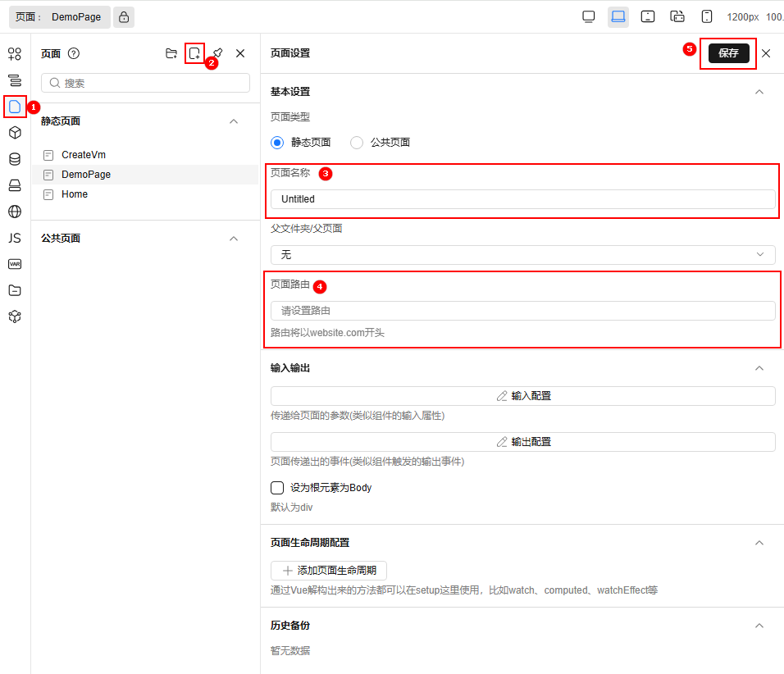Collapse the 静态页面 section
The height and width of the screenshot is (674, 784).
(234, 121)
